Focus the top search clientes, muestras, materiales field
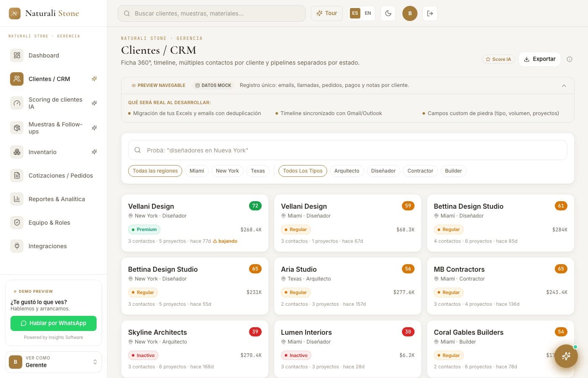Screen dimensions: 588x378 point(212,13)
